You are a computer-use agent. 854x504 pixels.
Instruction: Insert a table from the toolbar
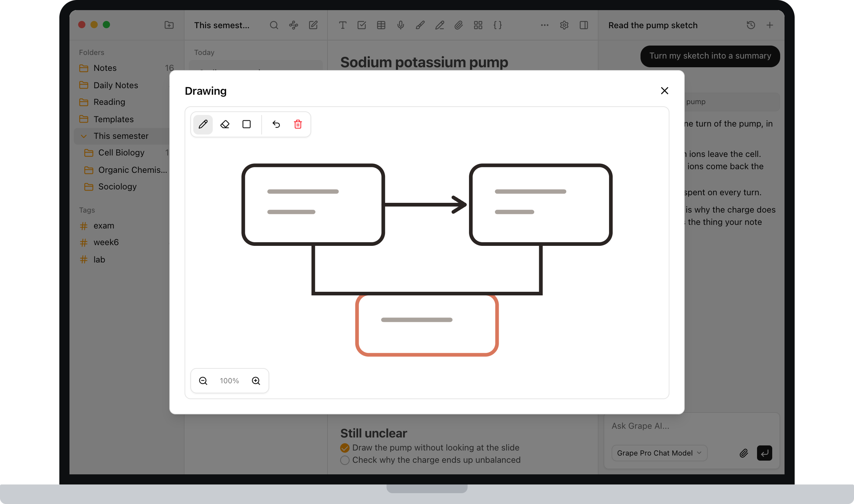(x=381, y=25)
